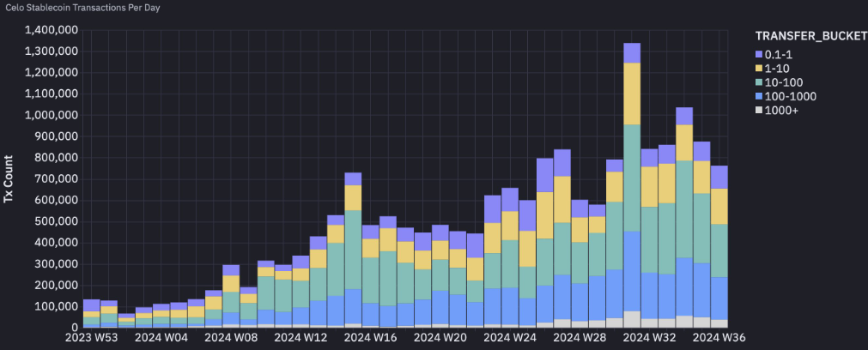Click the 2024 W28 x-axis label

tap(580, 336)
